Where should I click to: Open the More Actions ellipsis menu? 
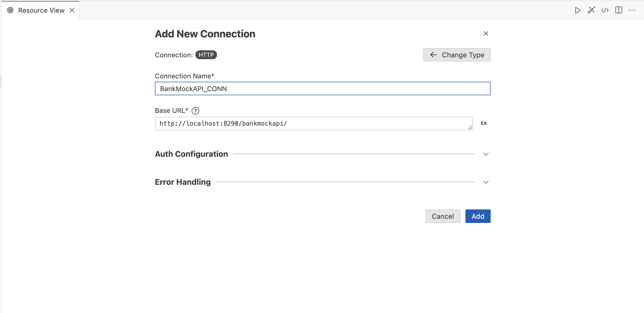pyautogui.click(x=632, y=10)
